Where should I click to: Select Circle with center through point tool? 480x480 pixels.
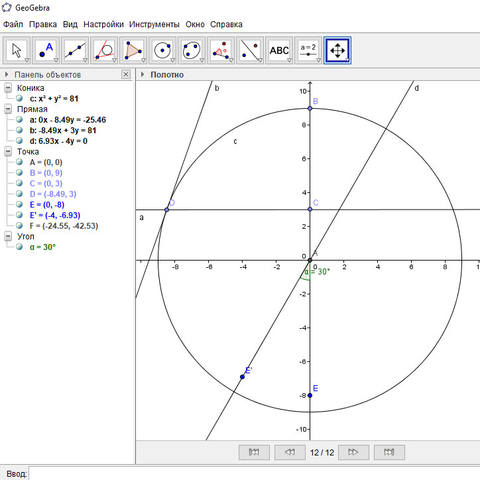(x=162, y=50)
